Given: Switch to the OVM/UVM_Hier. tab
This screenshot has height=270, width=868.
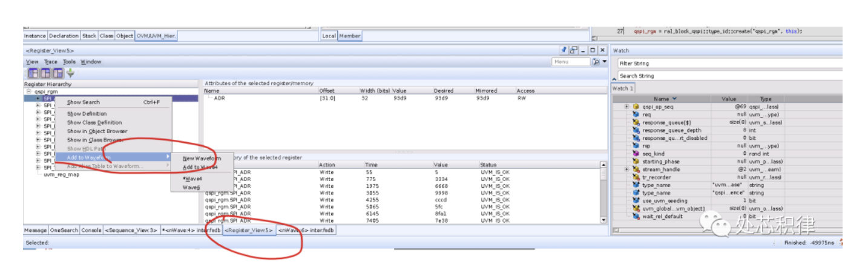Looking at the screenshot, I should click(x=156, y=36).
